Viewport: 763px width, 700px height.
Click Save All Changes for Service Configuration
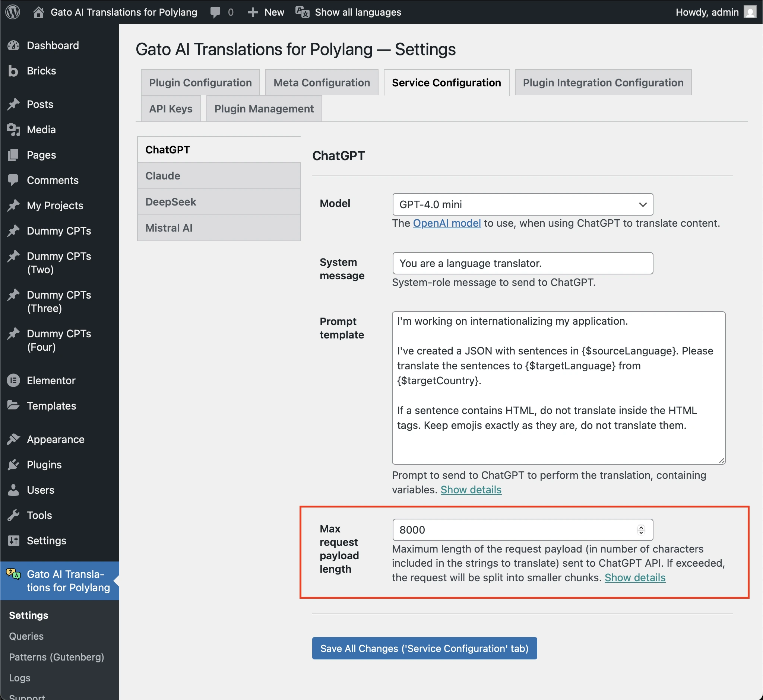point(424,648)
